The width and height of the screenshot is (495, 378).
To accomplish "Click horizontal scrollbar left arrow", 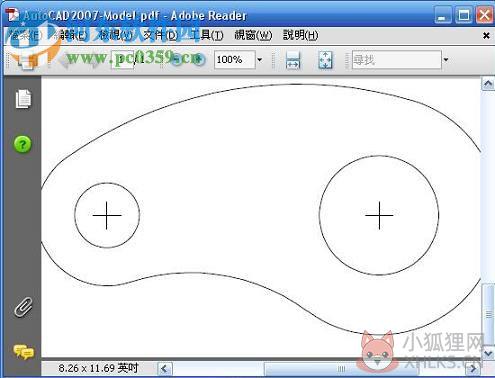I will 164,369.
